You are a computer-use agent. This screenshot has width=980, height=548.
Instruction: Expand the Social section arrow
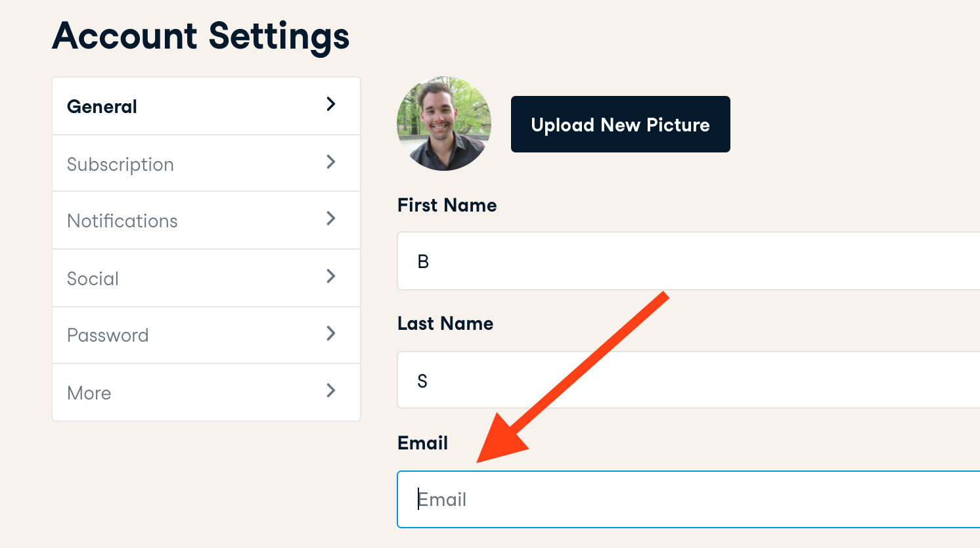point(331,276)
